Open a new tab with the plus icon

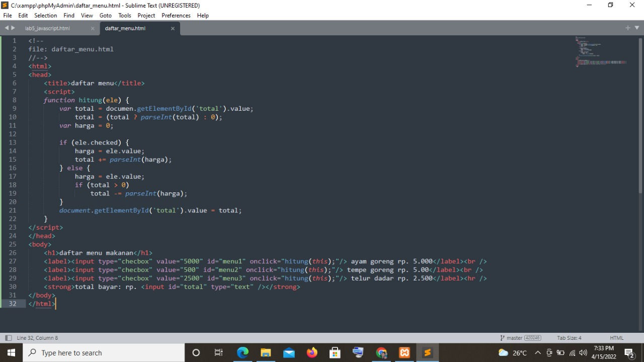point(627,28)
